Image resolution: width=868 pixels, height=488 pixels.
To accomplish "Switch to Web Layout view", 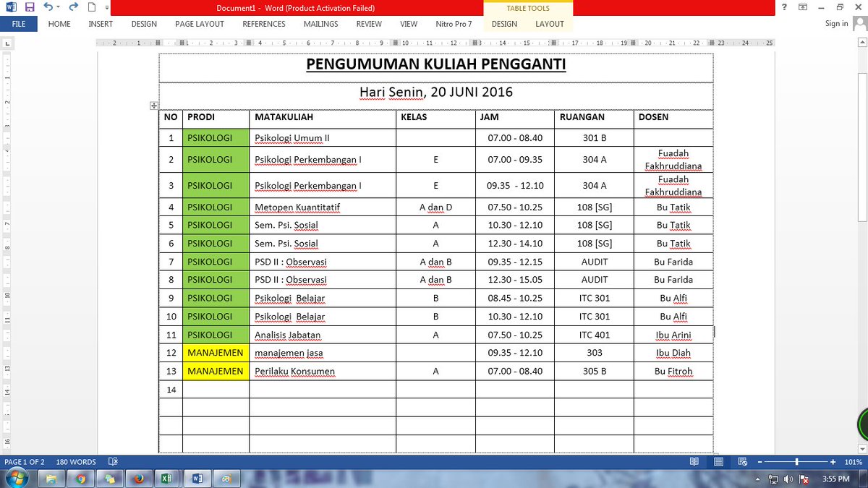I will pyautogui.click(x=741, y=461).
